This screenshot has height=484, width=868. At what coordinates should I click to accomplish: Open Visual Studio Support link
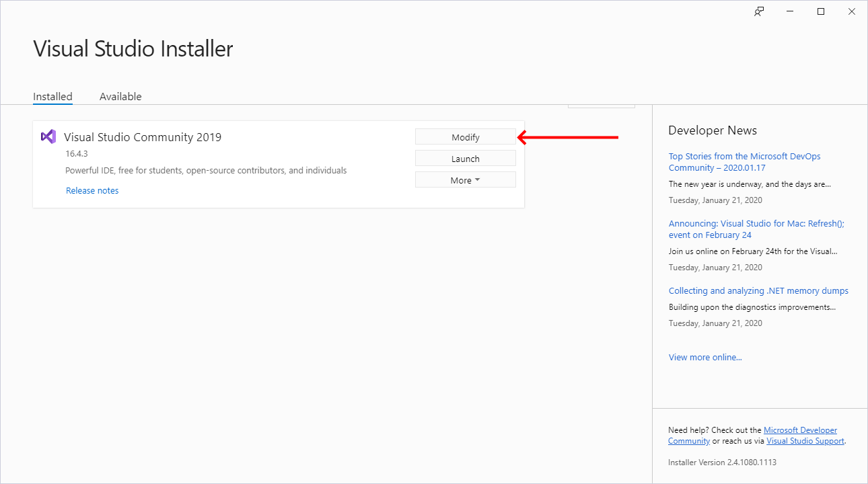[x=805, y=441]
